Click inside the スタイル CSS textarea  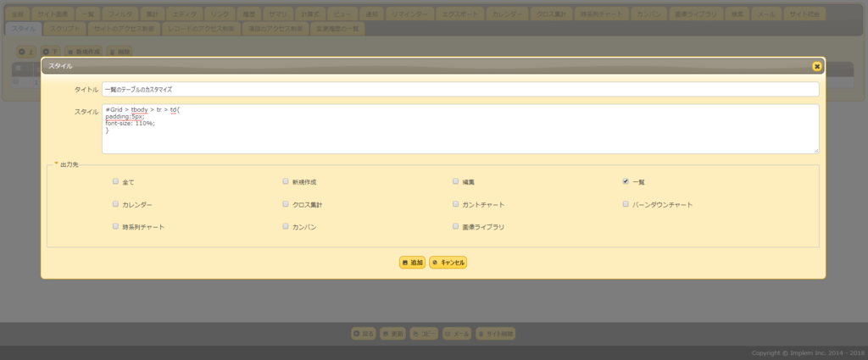[x=460, y=129]
